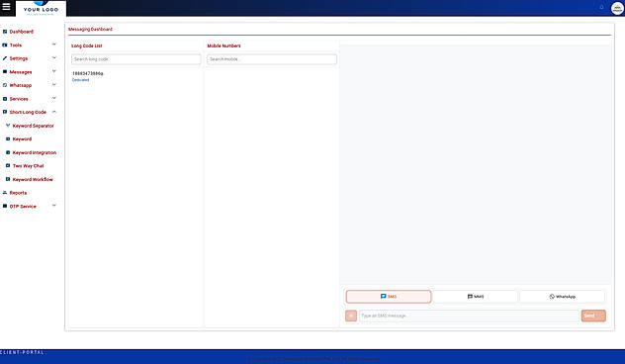
Task: Click the Messages sidebar icon
Action: (x=5, y=72)
